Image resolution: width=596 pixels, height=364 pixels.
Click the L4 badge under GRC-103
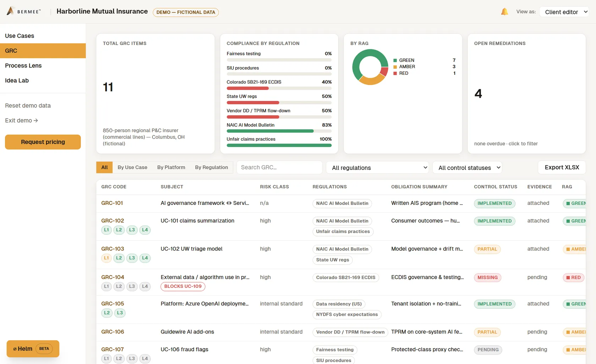coord(145,258)
